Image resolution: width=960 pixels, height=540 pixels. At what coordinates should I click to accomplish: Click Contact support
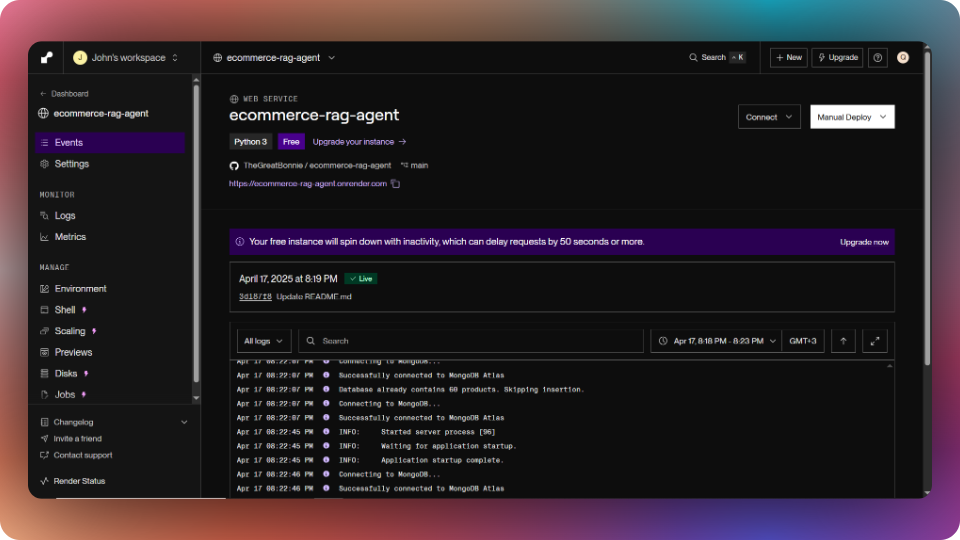click(83, 455)
